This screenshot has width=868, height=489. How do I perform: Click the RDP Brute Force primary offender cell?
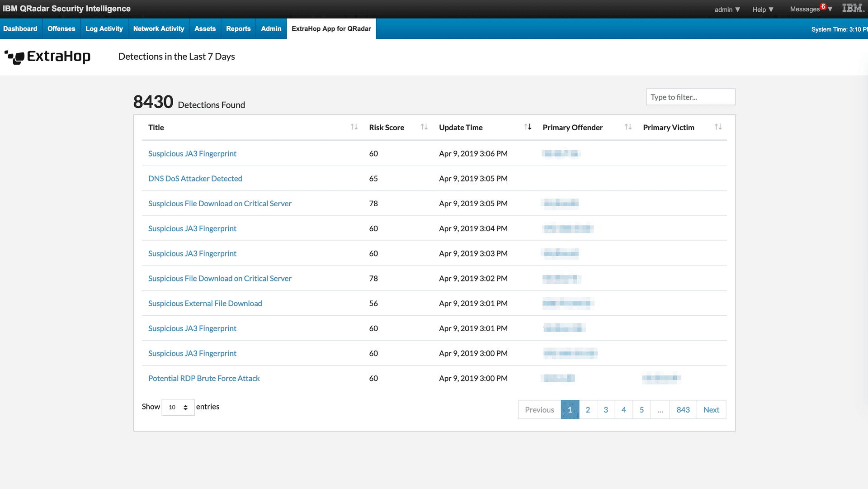tap(559, 378)
